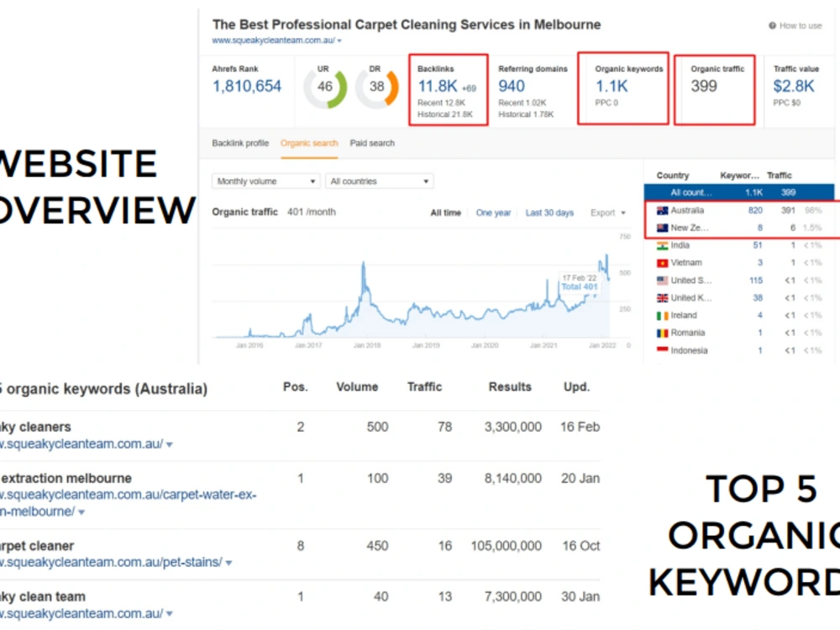Viewport: 840px width, 630px height.
Task: Open the Monthly volume dropdown
Action: coord(265,181)
